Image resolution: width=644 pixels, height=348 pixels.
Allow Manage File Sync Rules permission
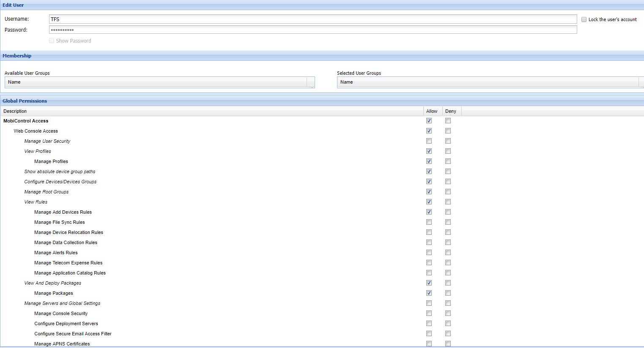pos(429,222)
